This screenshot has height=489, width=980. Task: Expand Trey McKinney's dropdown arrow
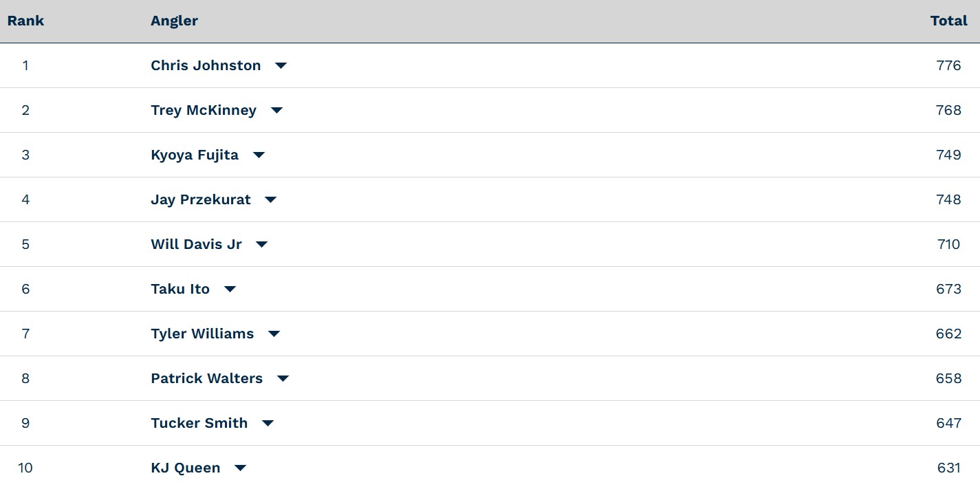276,111
